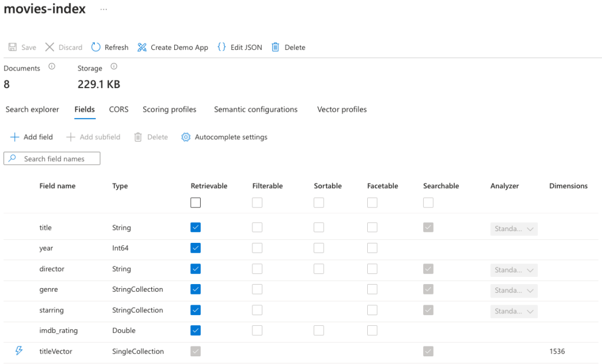Open Autocomplete settings gear icon
The height and width of the screenshot is (364, 602).
click(186, 137)
